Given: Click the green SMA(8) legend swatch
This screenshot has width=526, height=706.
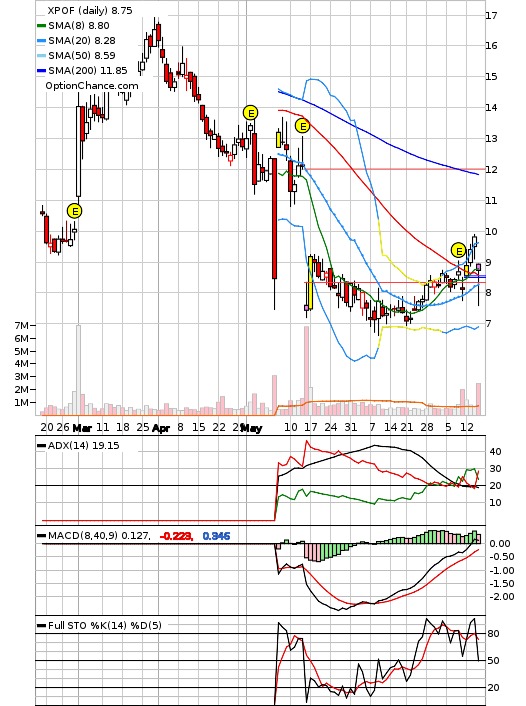Looking at the screenshot, I should pos(41,26).
